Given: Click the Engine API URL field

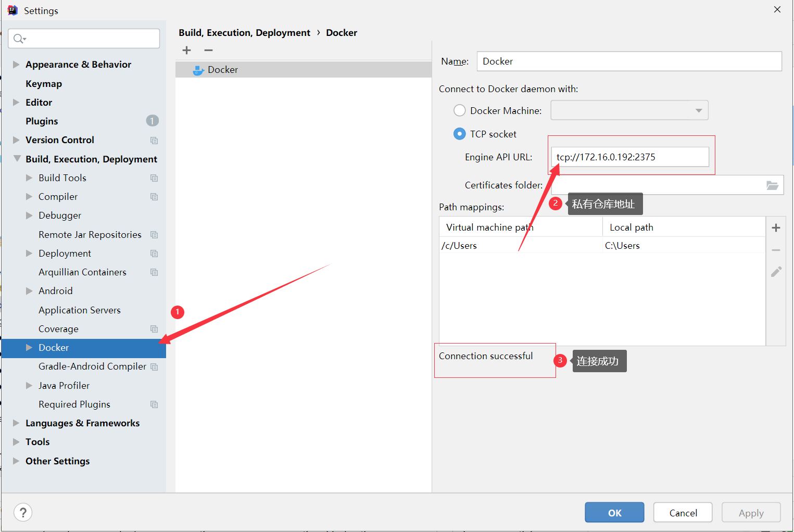Looking at the screenshot, I should coord(630,157).
